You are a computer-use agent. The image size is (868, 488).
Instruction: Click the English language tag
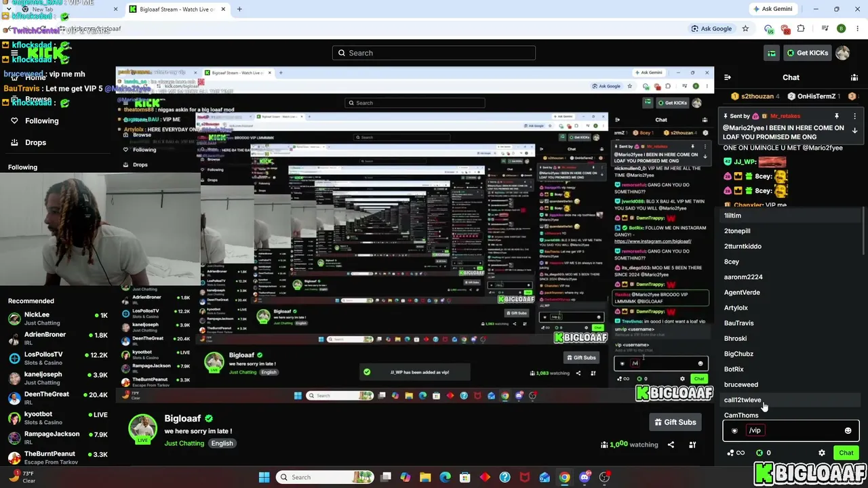coord(222,443)
